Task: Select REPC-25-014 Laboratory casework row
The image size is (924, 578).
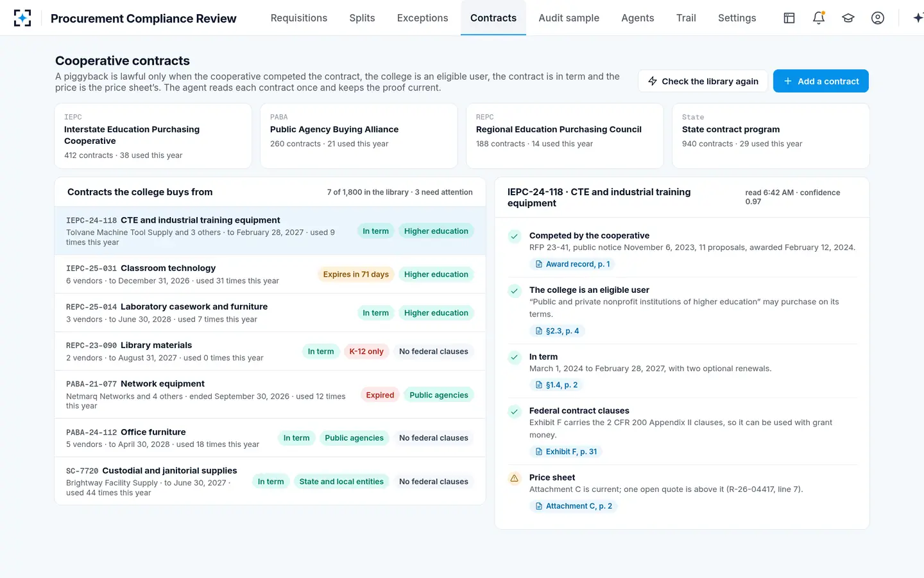Action: click(270, 313)
